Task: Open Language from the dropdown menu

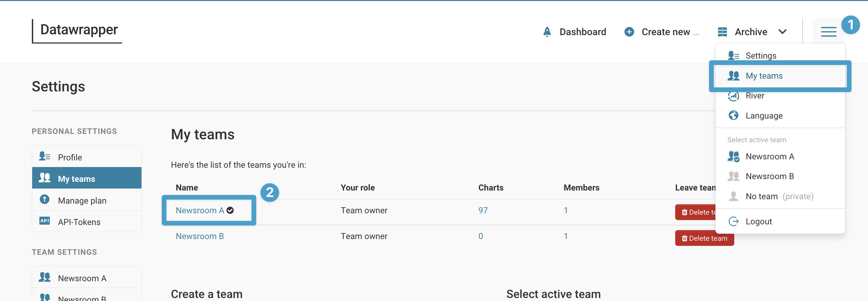Action: point(764,116)
